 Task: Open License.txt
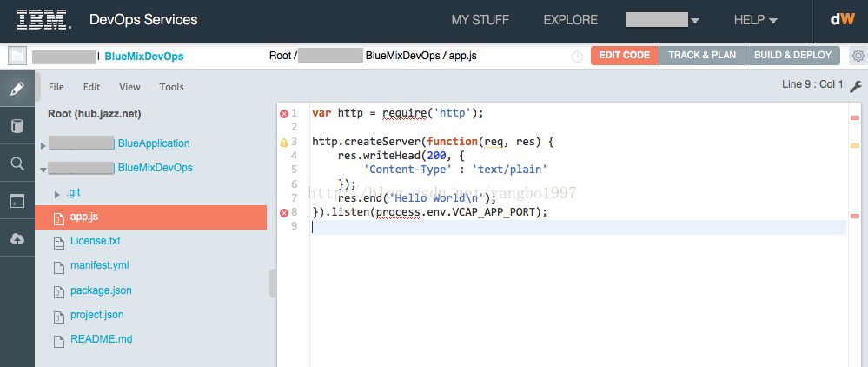(x=96, y=241)
